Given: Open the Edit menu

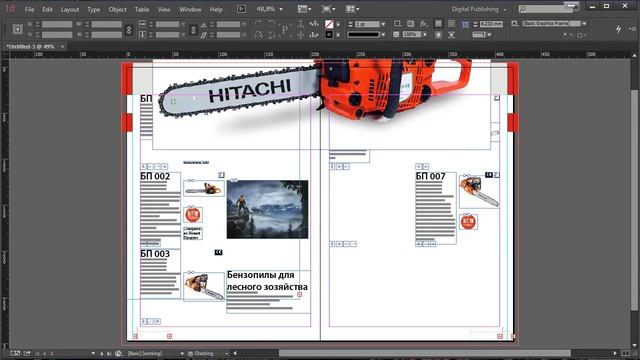Looking at the screenshot, I should pyautogui.click(x=47, y=9).
